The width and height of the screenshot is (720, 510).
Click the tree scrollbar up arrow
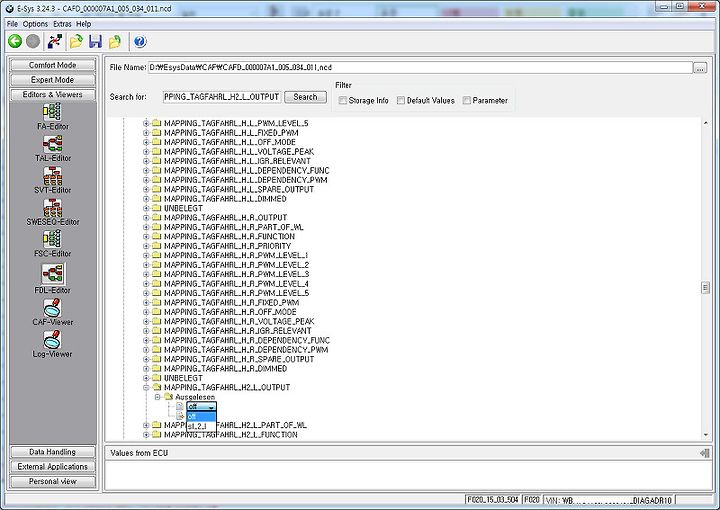coord(705,123)
